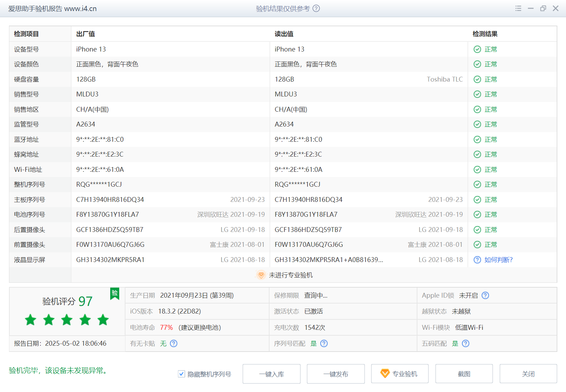Select factory front camera serial F0W13170AU6Q7GJ6G
Image resolution: width=566 pixels, height=392 pixels.
point(111,245)
